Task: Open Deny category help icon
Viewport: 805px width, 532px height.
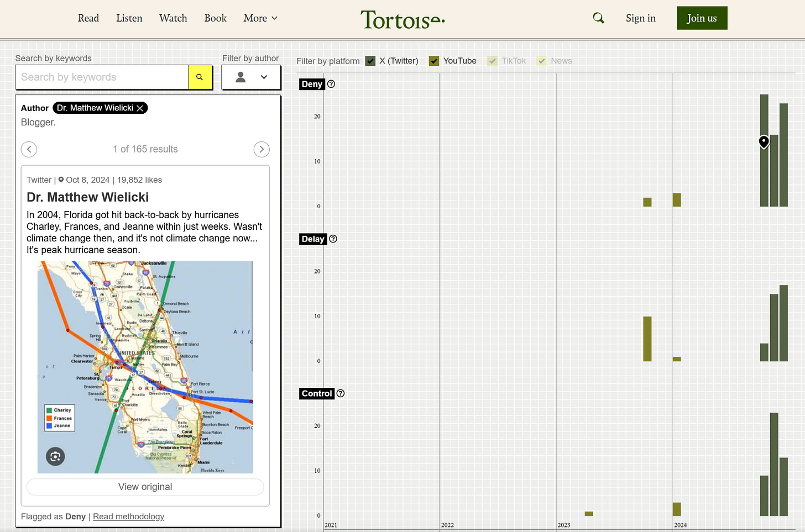Action: coord(331,84)
